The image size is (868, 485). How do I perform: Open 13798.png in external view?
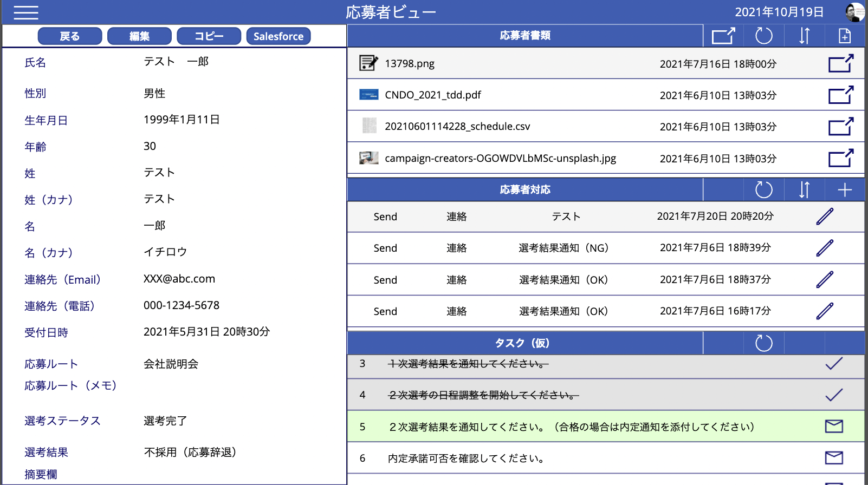pyautogui.click(x=841, y=63)
